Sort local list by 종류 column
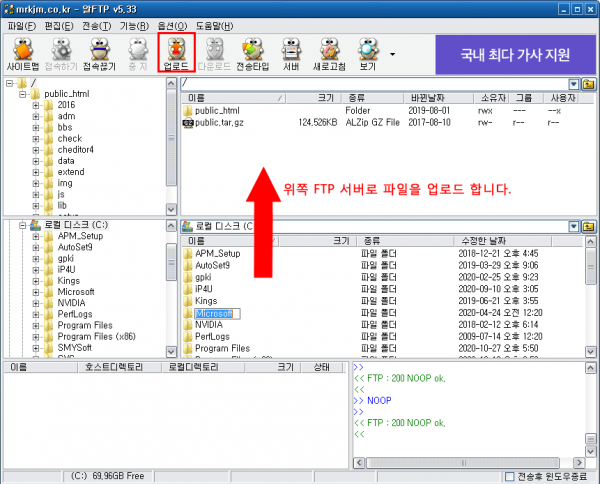The height and width of the screenshot is (484, 600). tap(405, 241)
